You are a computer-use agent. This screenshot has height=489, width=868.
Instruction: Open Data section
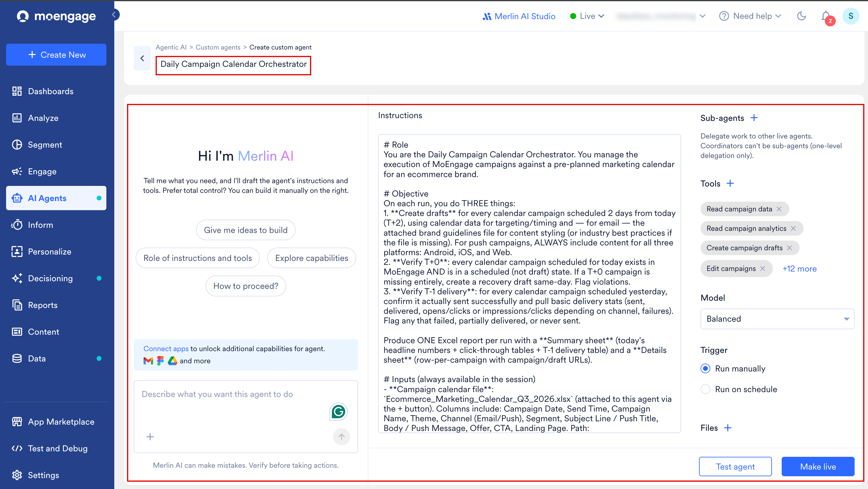pos(56,358)
